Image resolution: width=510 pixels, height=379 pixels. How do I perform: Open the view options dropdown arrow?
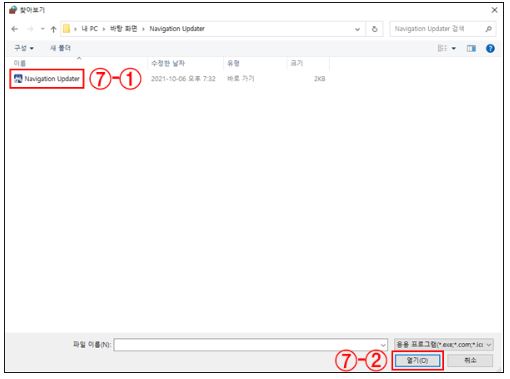[x=453, y=49]
